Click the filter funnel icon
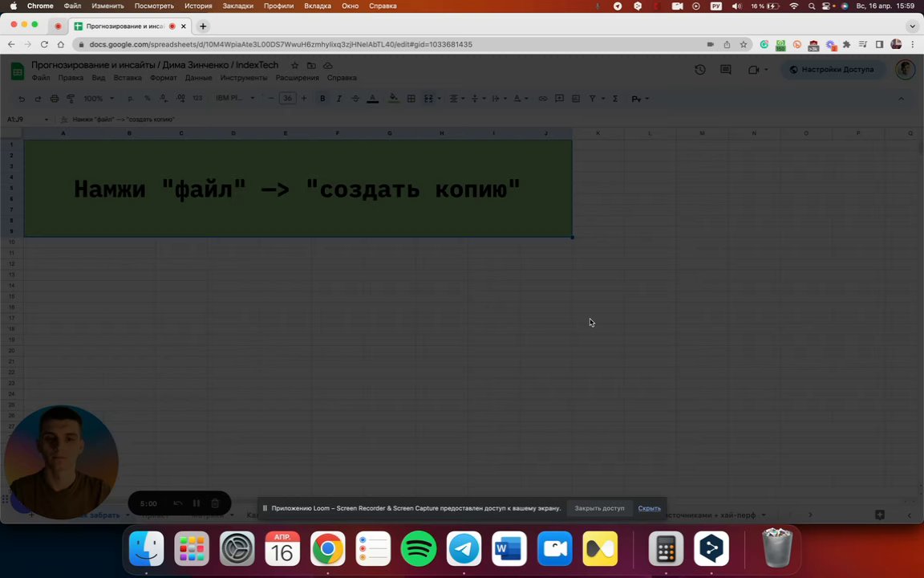The image size is (924, 578). pos(592,99)
